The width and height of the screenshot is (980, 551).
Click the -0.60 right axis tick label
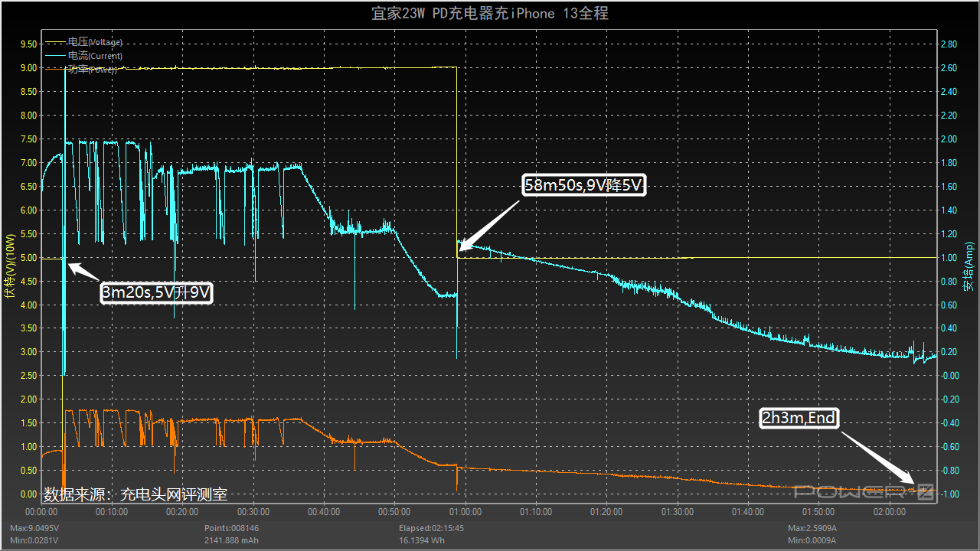point(949,447)
